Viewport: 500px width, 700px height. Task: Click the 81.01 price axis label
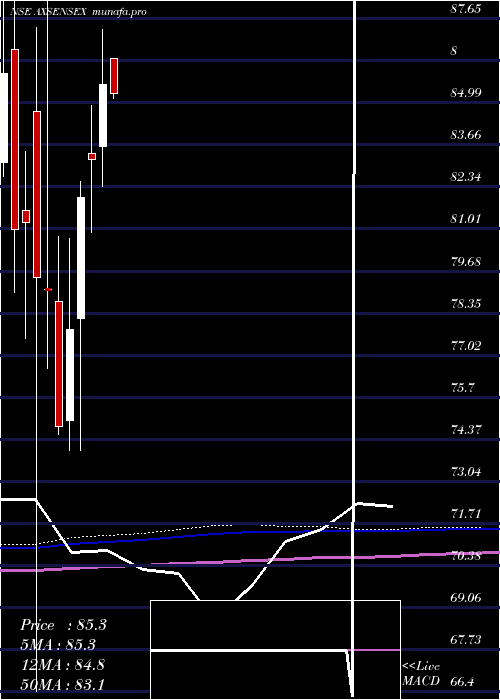466,218
